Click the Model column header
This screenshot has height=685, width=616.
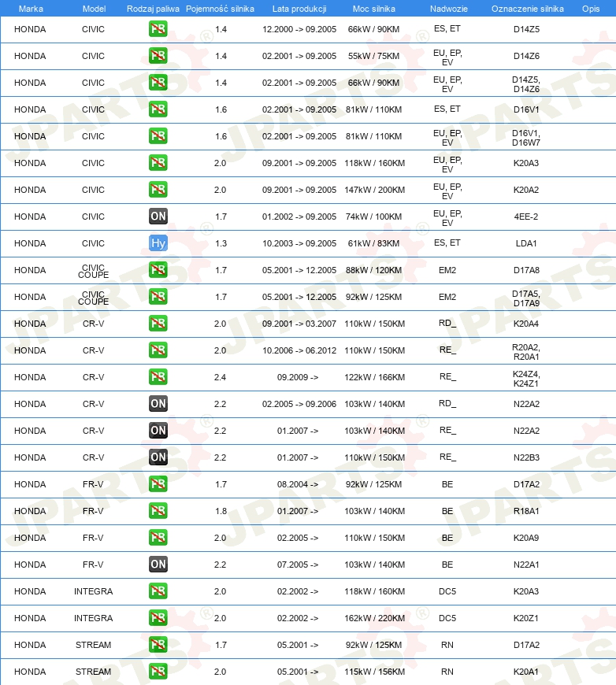pos(94,9)
